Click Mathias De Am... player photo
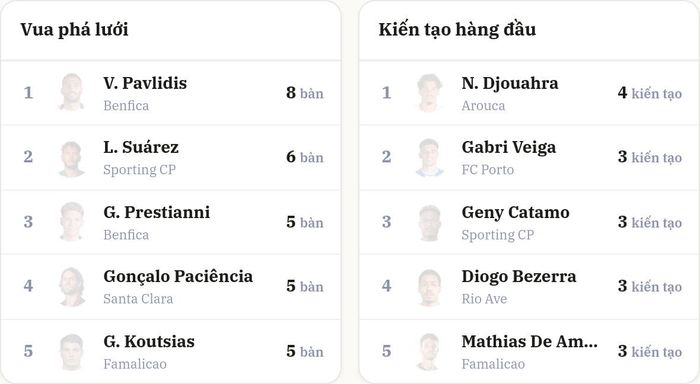700x384 pixels. pos(429,351)
